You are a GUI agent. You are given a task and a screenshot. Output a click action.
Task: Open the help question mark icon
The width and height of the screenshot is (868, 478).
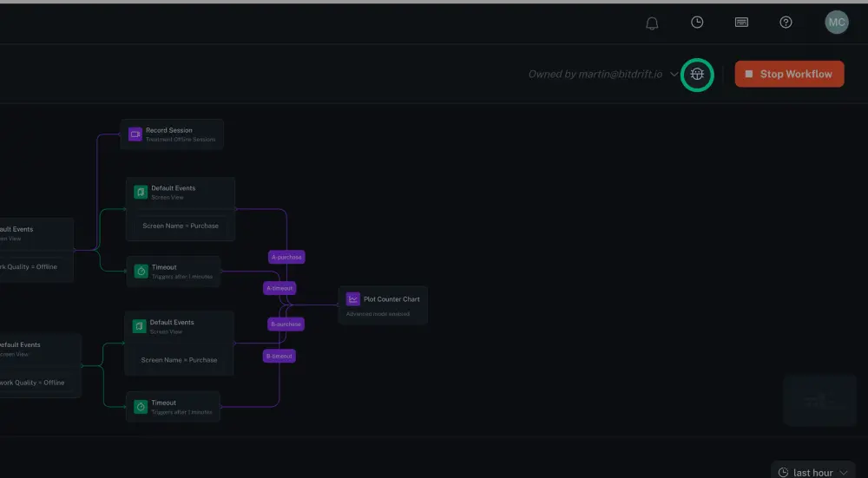pos(786,23)
